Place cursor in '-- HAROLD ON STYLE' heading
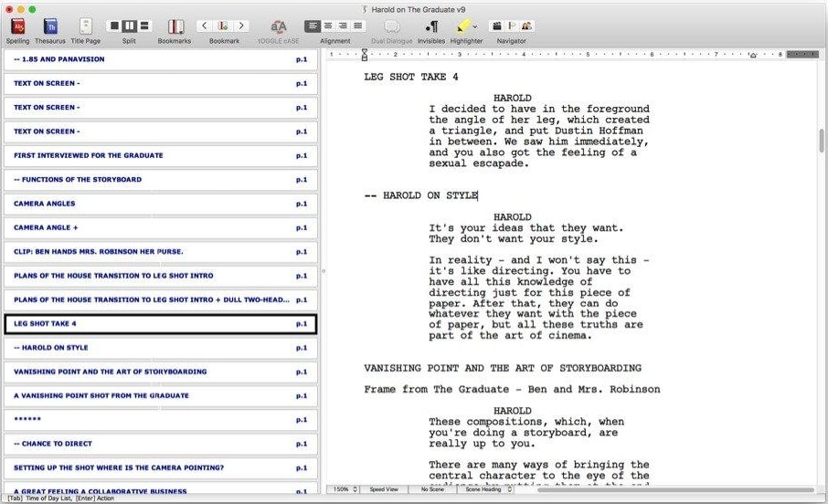 pyautogui.click(x=421, y=195)
